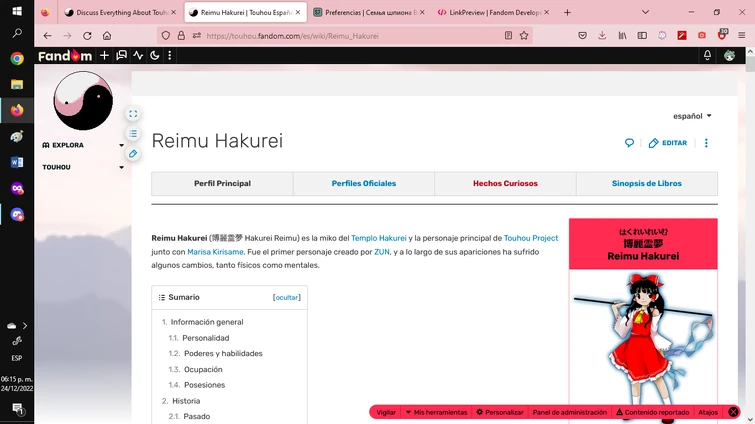755x424 pixels.
Task: Hide the Sumario with ocultar
Action: coord(286,297)
